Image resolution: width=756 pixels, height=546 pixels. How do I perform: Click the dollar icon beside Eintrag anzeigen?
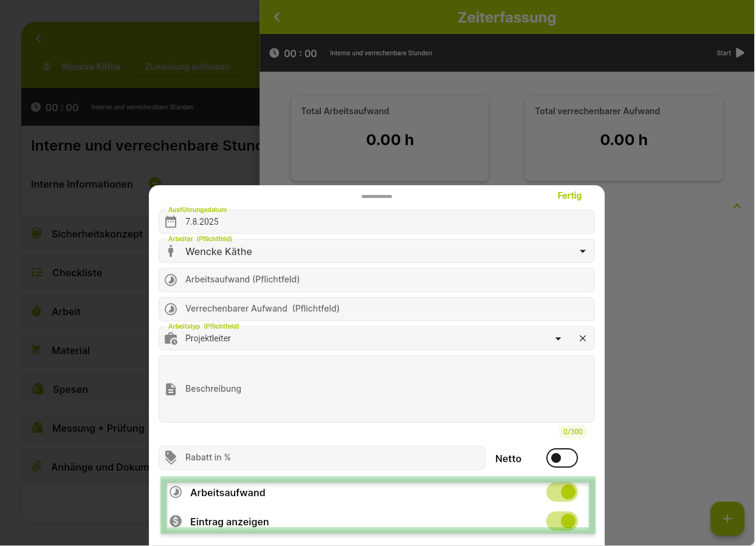pyautogui.click(x=176, y=521)
